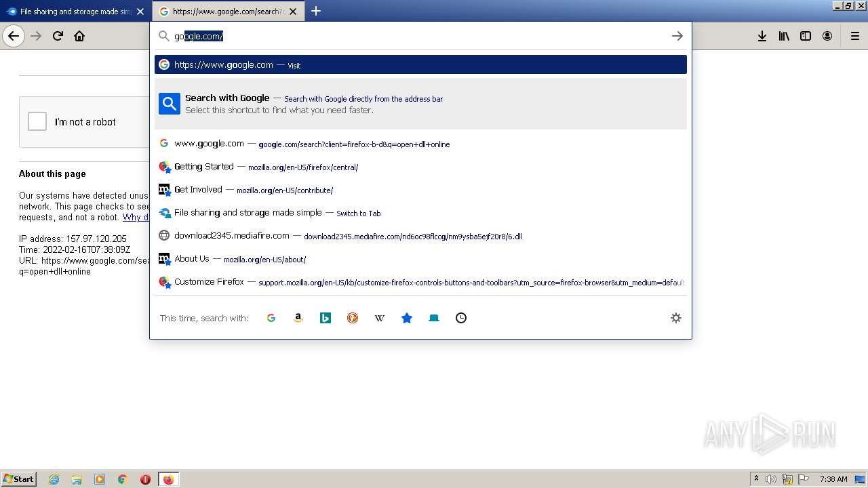Click the forward navigation arrow
Image resolution: width=868 pixels, height=488 pixels.
point(36,36)
